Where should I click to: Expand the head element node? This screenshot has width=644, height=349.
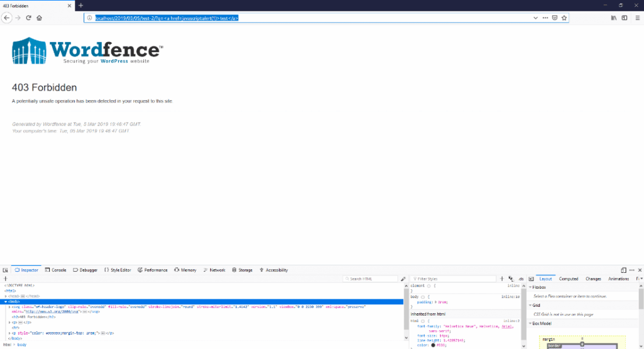(6, 296)
